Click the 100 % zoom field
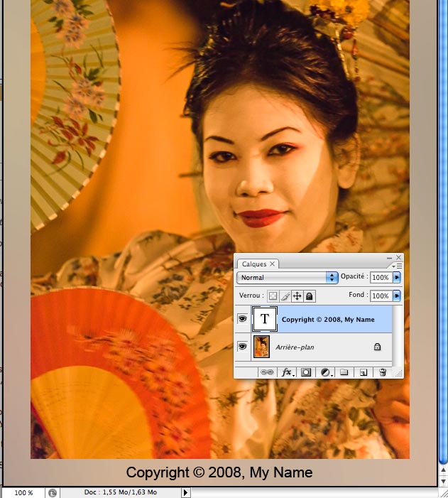The width and height of the screenshot is (448, 498). click(x=23, y=492)
